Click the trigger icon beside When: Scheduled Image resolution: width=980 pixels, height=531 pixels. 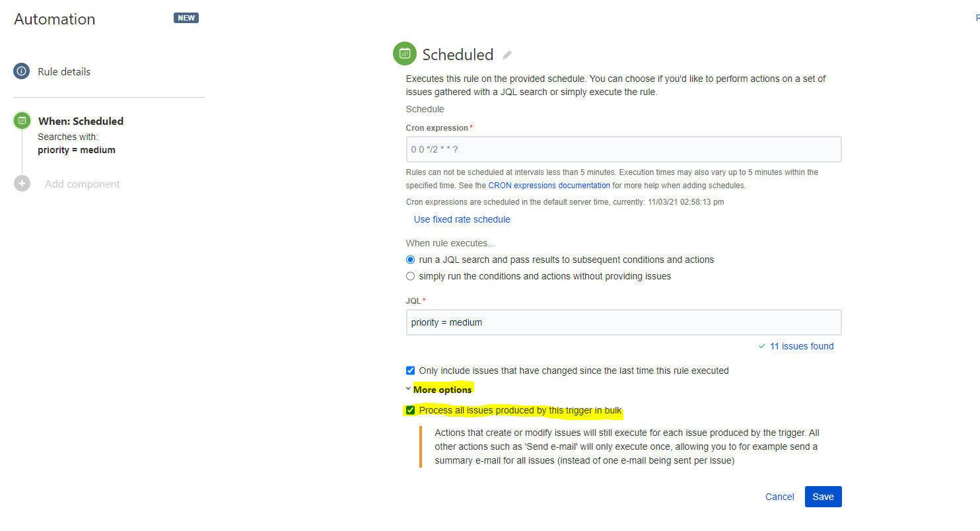pos(22,121)
